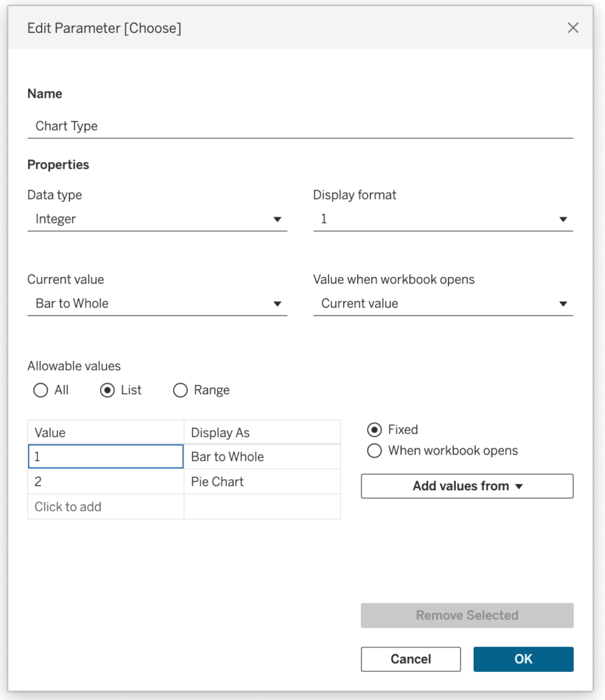Close the Edit Parameter dialog
The width and height of the screenshot is (605, 700).
573,27
